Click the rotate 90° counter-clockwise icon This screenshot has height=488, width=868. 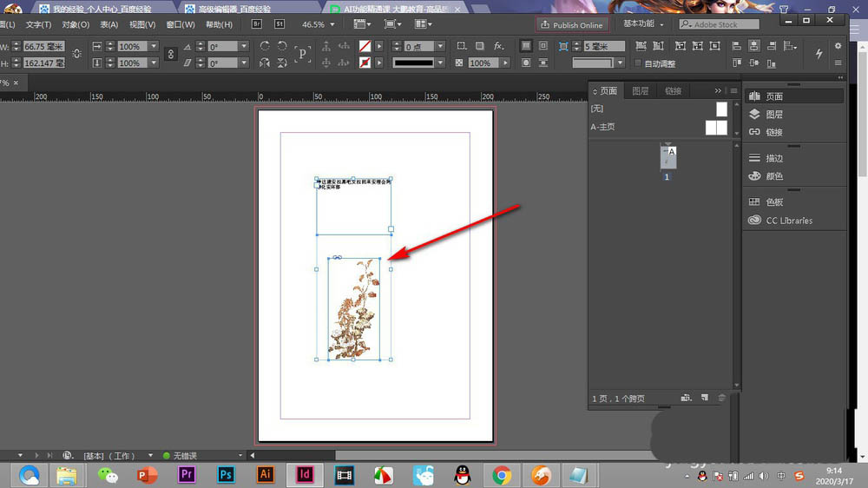pyautogui.click(x=282, y=46)
